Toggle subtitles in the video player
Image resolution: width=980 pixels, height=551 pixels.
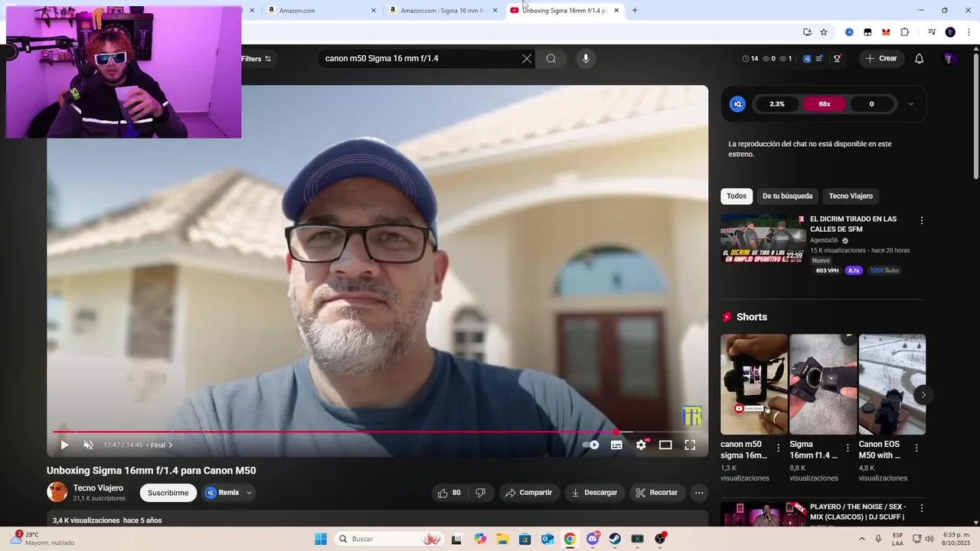point(616,445)
